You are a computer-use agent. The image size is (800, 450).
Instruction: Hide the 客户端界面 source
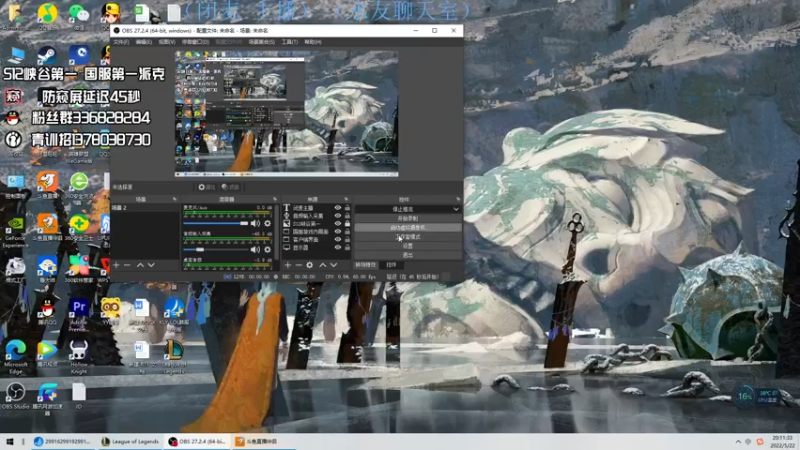tap(338, 239)
